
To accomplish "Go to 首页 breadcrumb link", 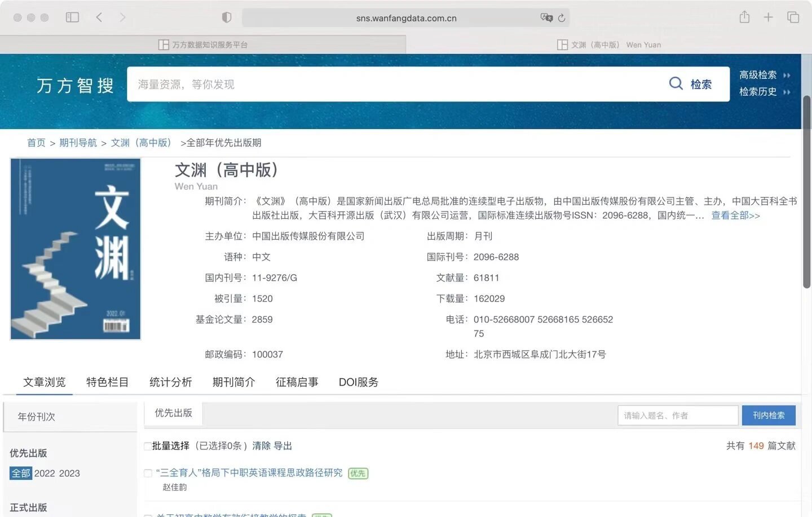I will (36, 143).
